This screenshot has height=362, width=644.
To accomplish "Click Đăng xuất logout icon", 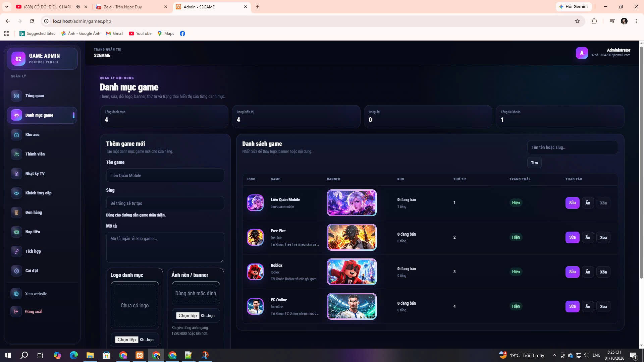I will (16, 312).
